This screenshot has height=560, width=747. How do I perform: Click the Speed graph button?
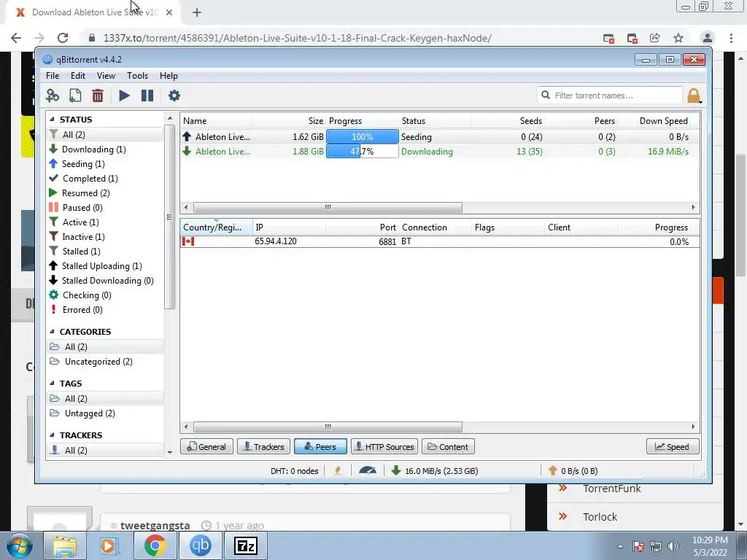pyautogui.click(x=673, y=447)
